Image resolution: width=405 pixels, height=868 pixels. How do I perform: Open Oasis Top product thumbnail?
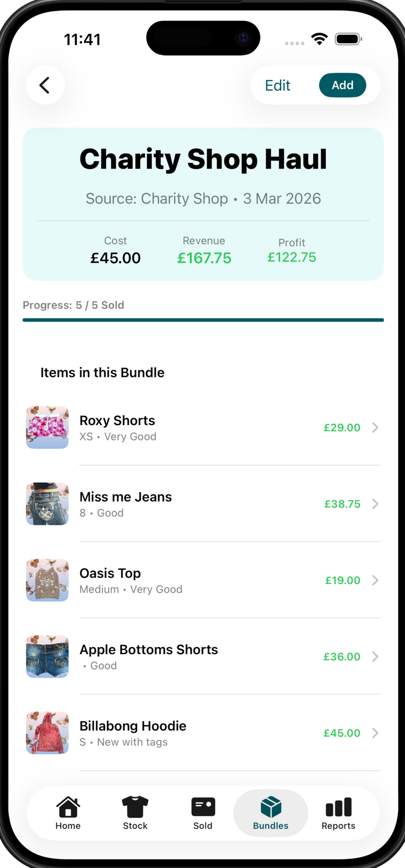point(47,580)
